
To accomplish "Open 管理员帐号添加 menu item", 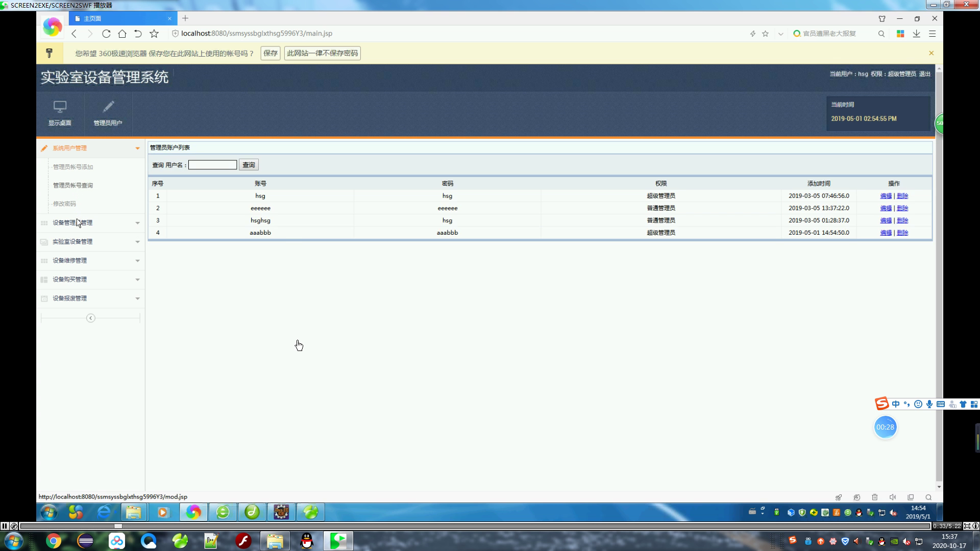I will coord(73,167).
